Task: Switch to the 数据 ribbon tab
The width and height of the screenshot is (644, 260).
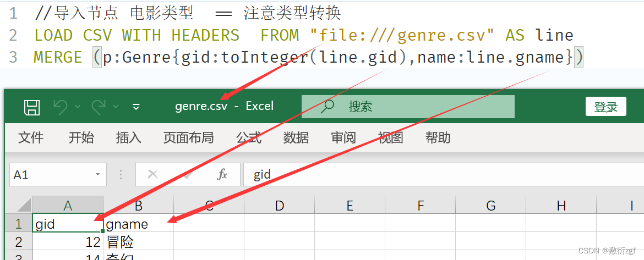Action: coord(296,138)
